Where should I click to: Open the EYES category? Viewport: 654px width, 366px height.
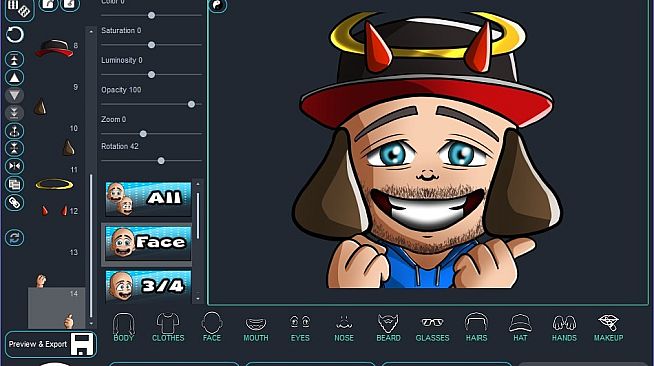click(x=300, y=328)
